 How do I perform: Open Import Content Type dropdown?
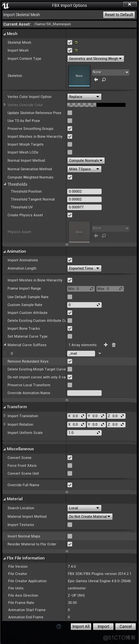[x=95, y=59]
